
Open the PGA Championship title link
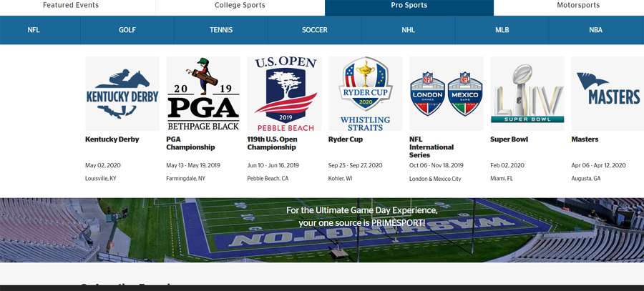tap(190, 143)
